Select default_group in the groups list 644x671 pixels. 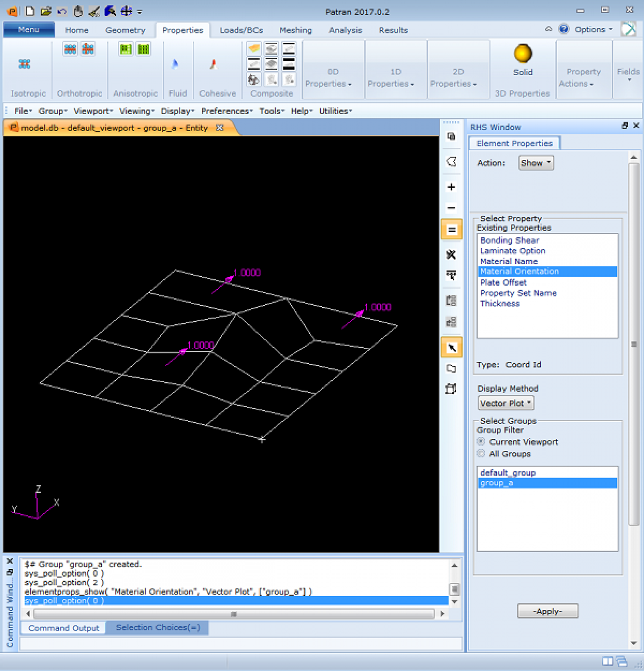point(507,472)
